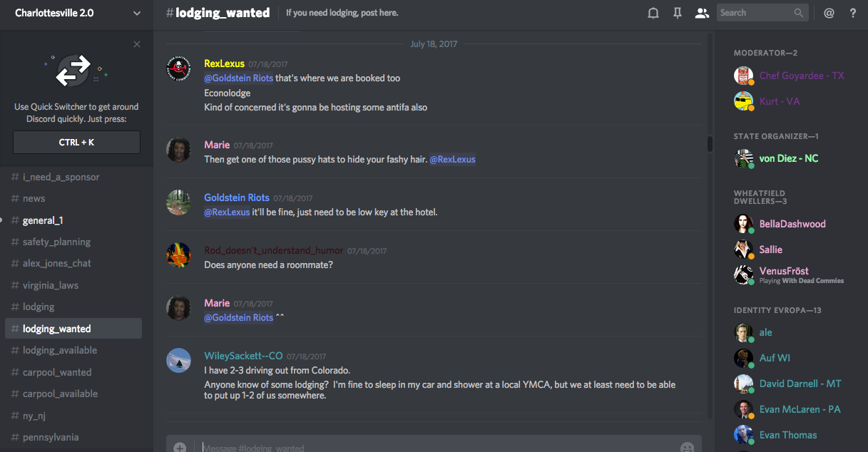Toggle the member list panel
The image size is (868, 452).
(x=703, y=13)
